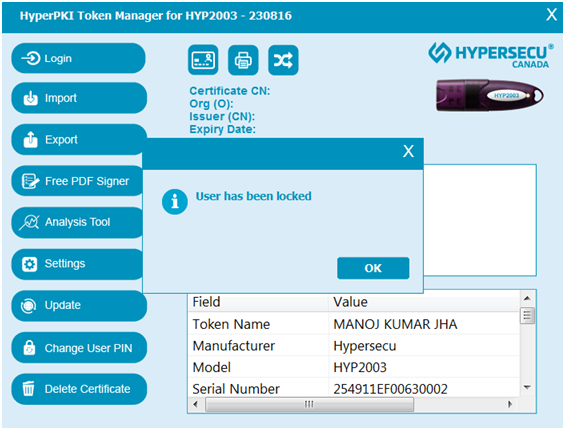Click the vertical scrollbar thumb
Viewport: 565px width, 430px height.
(x=527, y=315)
